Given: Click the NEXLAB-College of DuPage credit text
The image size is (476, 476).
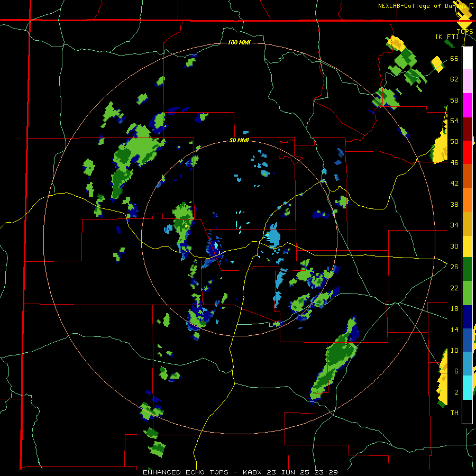Looking at the screenshot, I should tap(425, 6).
